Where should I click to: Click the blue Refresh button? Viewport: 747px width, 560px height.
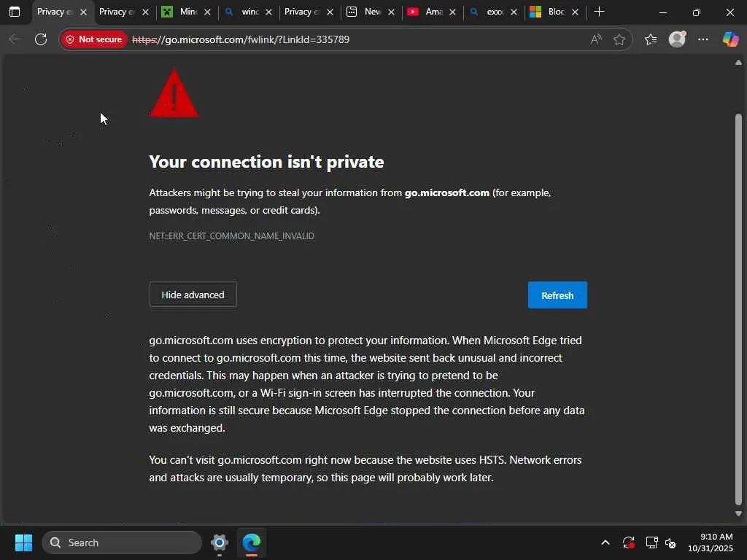click(x=557, y=295)
